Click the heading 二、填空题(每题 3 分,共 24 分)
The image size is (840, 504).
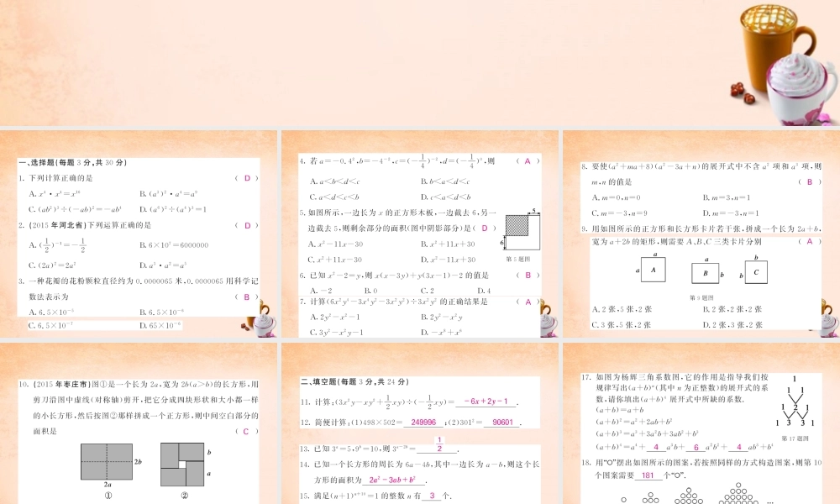(x=354, y=382)
